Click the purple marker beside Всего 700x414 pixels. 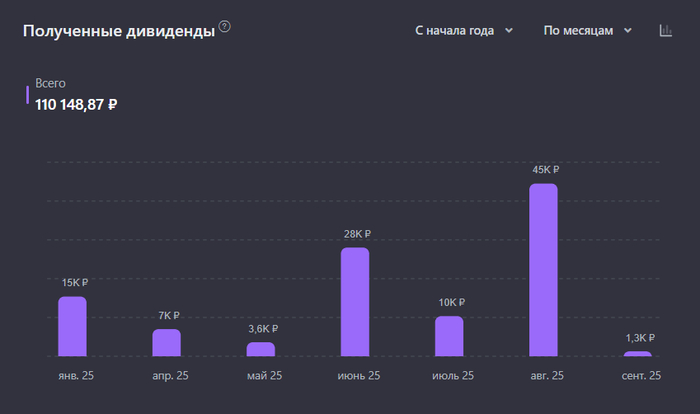pos(27,94)
